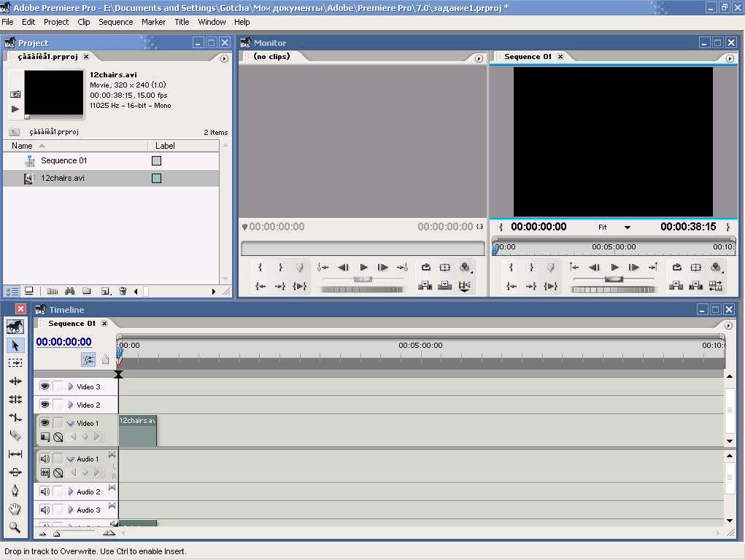
Task: Toggle Video 1 track visibility eye
Action: [45, 422]
